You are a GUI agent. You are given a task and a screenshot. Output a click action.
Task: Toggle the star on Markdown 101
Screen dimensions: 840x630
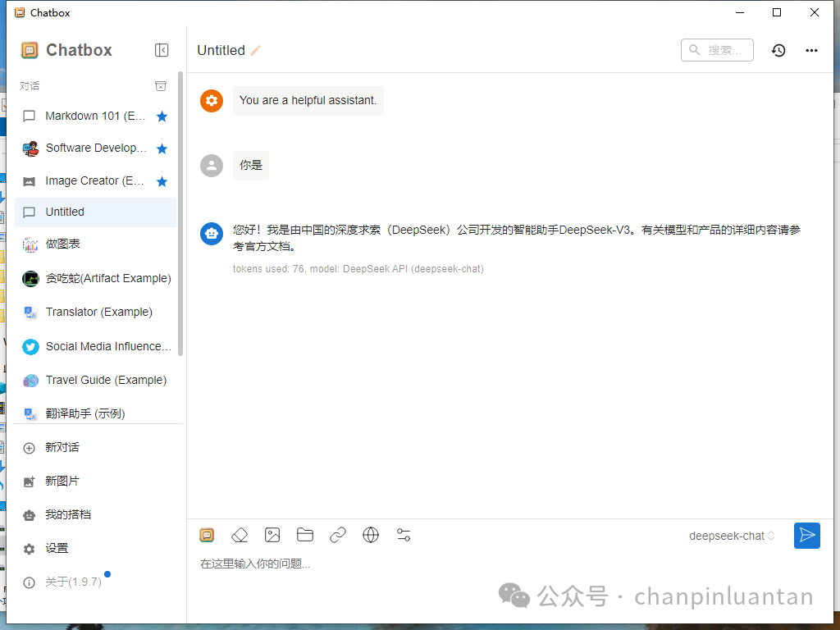tap(162, 116)
